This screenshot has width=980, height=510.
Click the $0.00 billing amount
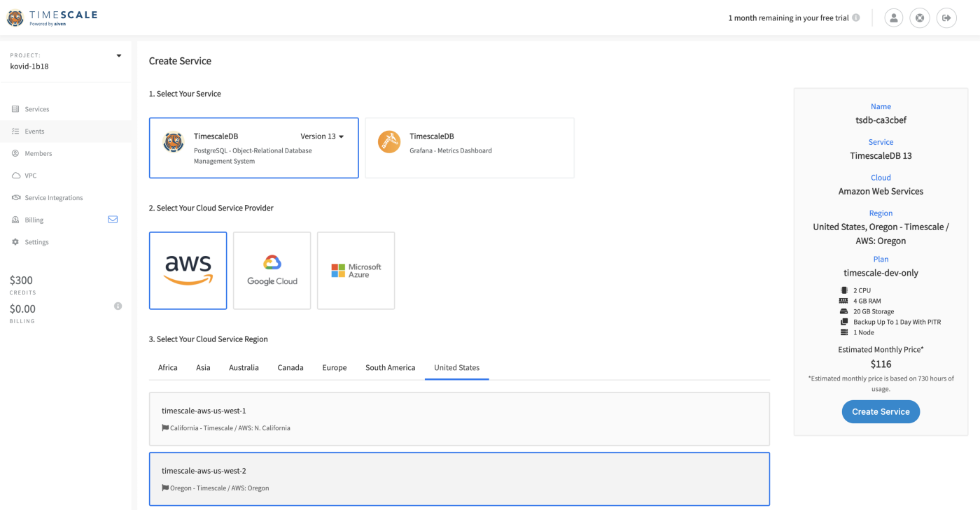pyautogui.click(x=23, y=309)
